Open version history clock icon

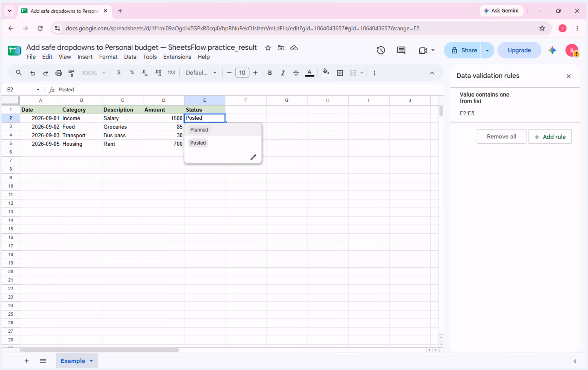coord(381,50)
